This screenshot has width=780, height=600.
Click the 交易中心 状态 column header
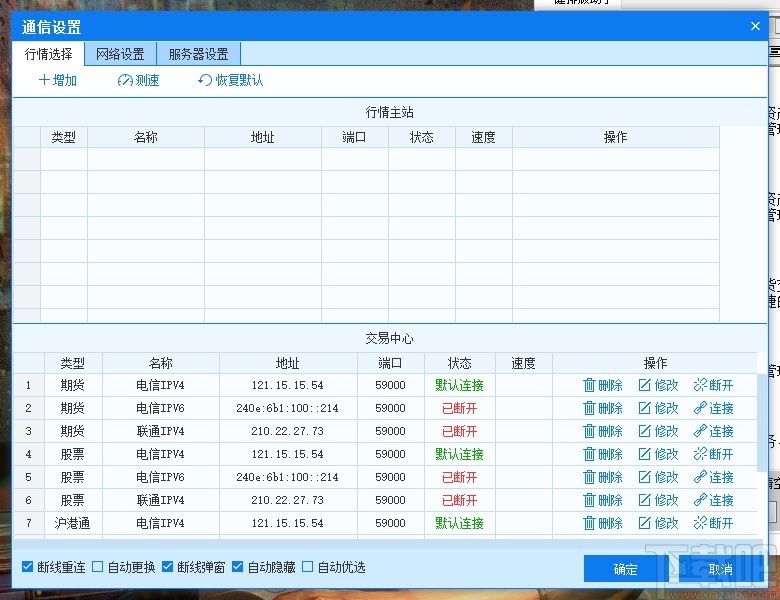460,363
